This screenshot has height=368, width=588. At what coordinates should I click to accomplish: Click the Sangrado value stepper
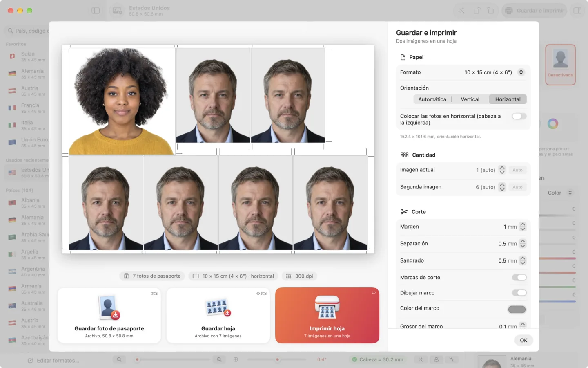[523, 260]
